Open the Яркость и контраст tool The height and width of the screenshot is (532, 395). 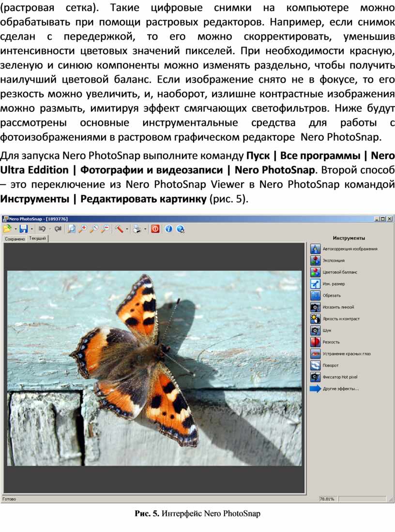[x=315, y=319]
